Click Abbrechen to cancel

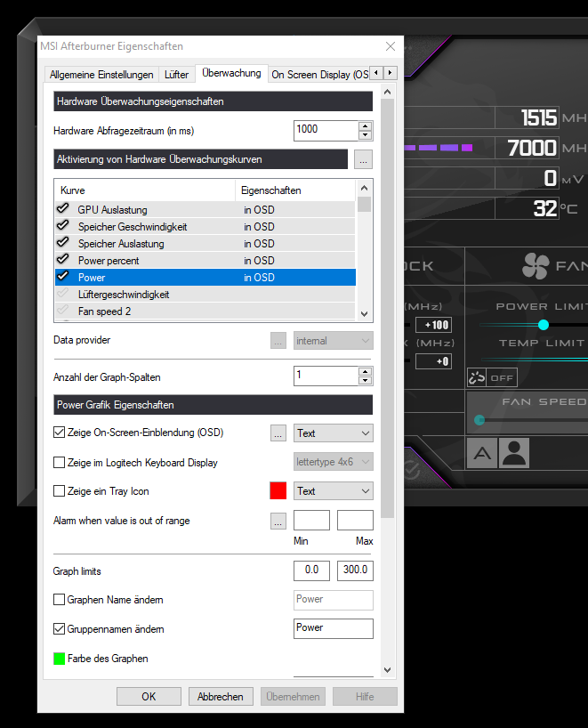coord(221,697)
